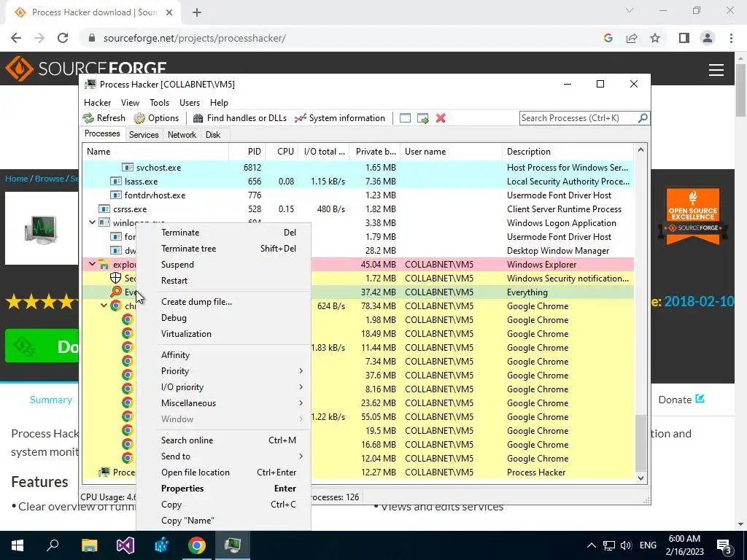The width and height of the screenshot is (747, 560).
Task: Switch to the Network tab
Action: (x=182, y=135)
